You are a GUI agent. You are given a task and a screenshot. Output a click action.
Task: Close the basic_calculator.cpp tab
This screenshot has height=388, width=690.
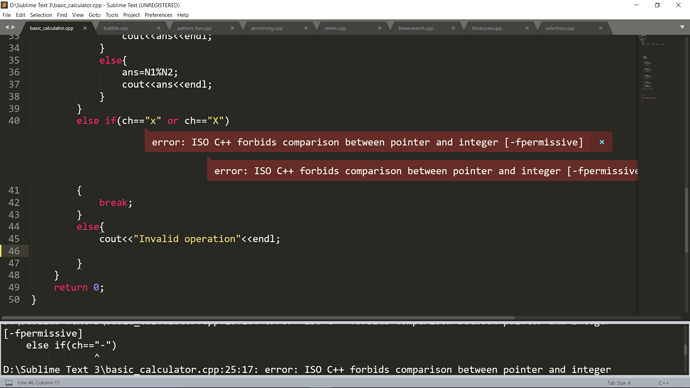[x=85, y=28]
